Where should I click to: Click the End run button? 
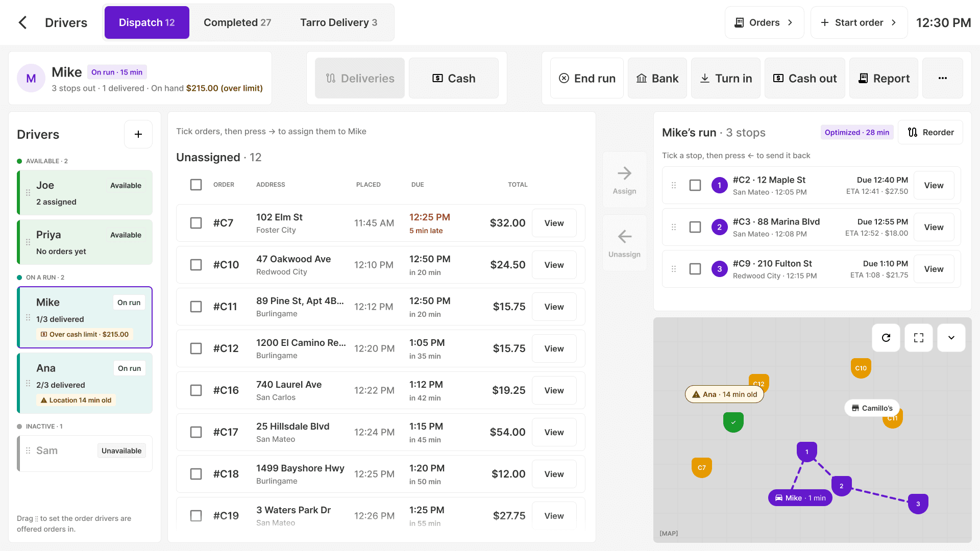(x=587, y=78)
